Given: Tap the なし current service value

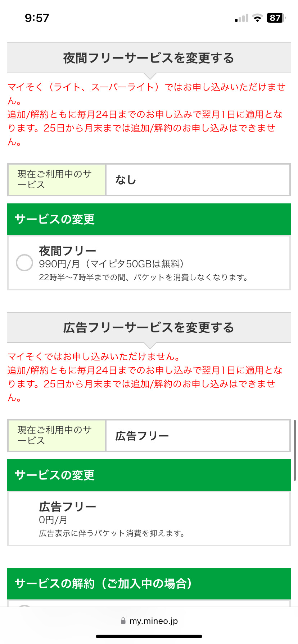Looking at the screenshot, I should coord(126,180).
